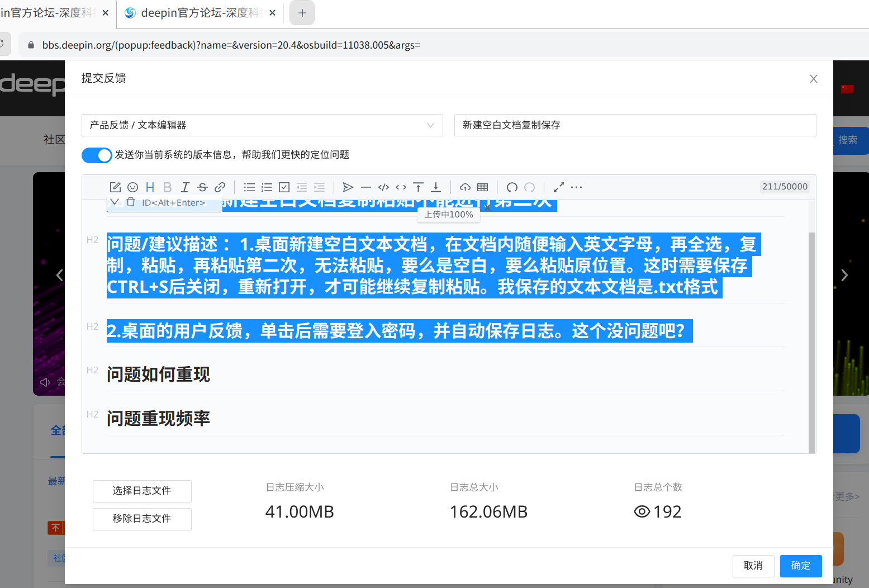
Task: Switch to the second deepin官方论坛 browser tab
Action: pyautogui.click(x=201, y=13)
